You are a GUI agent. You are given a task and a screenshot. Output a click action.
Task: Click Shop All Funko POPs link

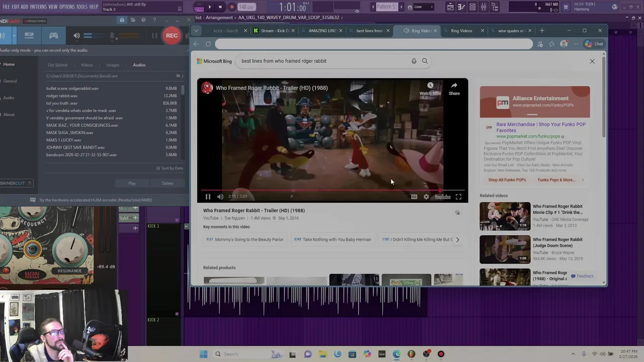tap(507, 180)
